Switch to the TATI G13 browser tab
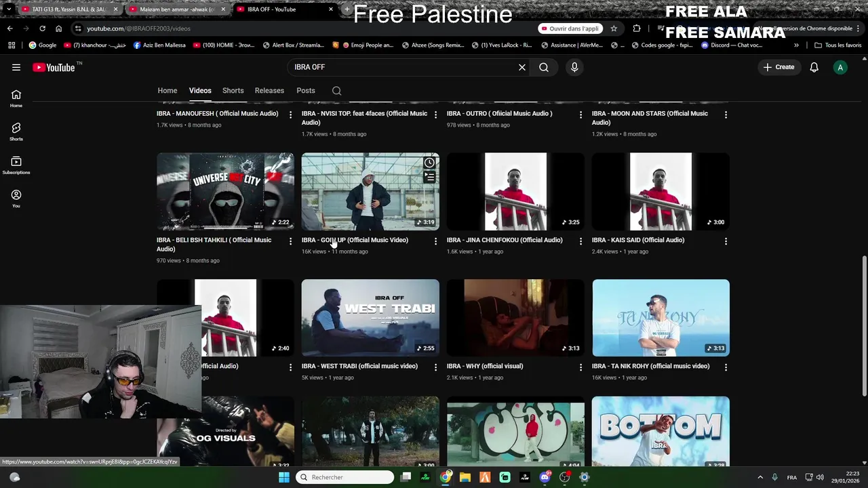The width and height of the screenshot is (868, 488). click(x=68, y=9)
